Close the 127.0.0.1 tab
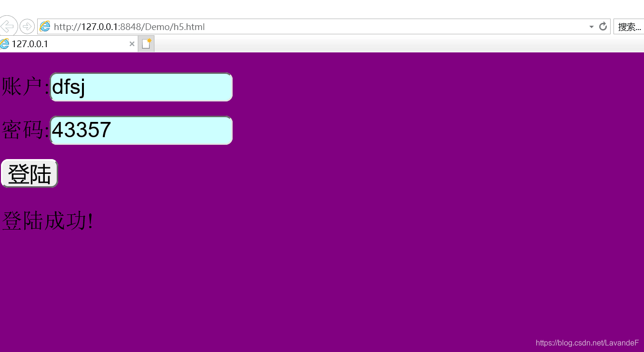This screenshot has height=352, width=644. click(132, 44)
